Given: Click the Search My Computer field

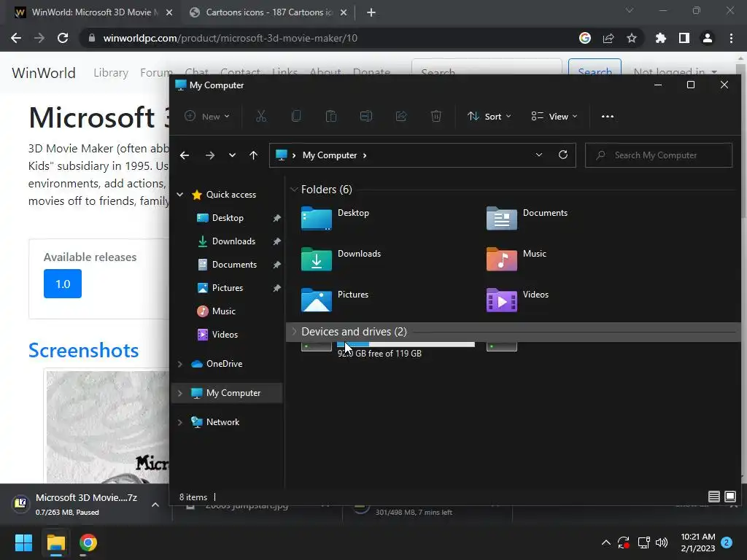Looking at the screenshot, I should click(659, 155).
